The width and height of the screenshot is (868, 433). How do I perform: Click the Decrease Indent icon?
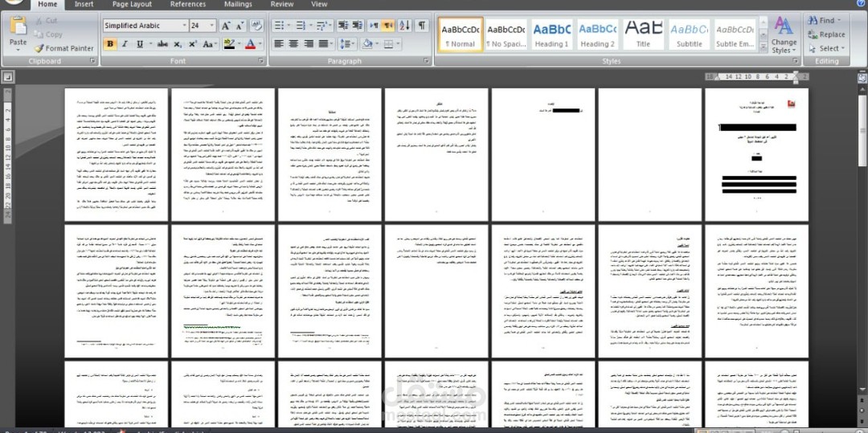(343, 26)
